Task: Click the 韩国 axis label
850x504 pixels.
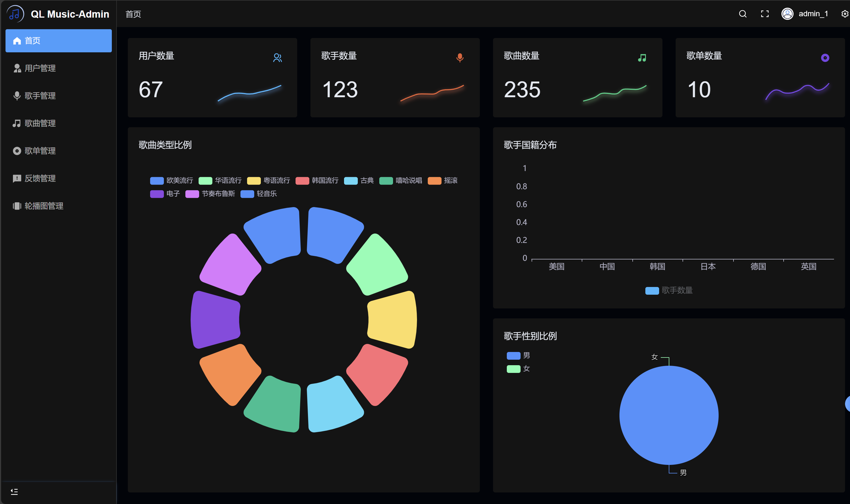Action: point(657,267)
